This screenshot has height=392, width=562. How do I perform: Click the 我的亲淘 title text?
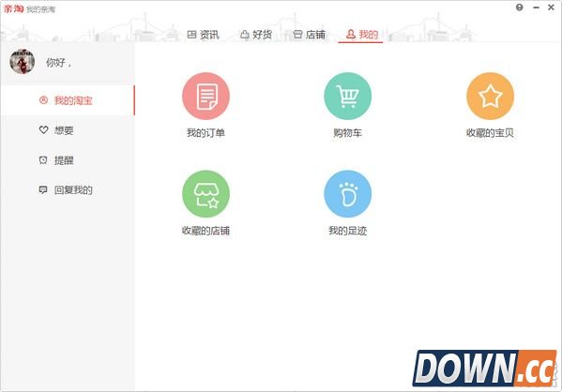pos(41,9)
